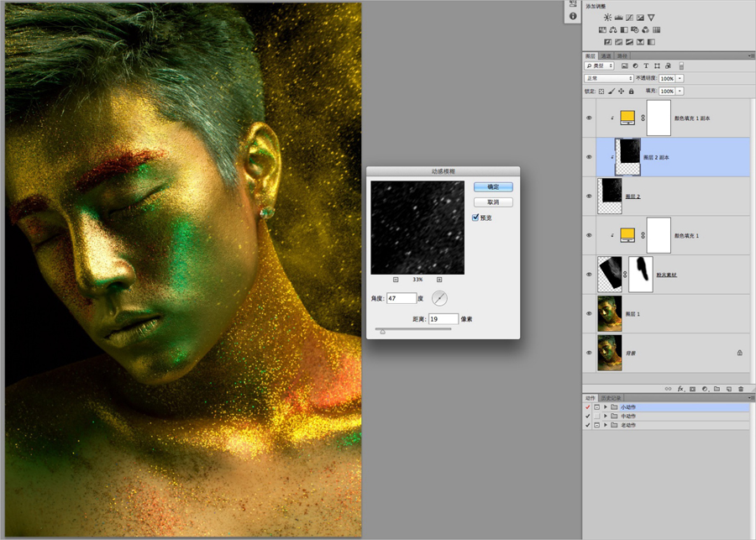The width and height of the screenshot is (756, 540).
Task: Select the Actions tab
Action: 591,398
